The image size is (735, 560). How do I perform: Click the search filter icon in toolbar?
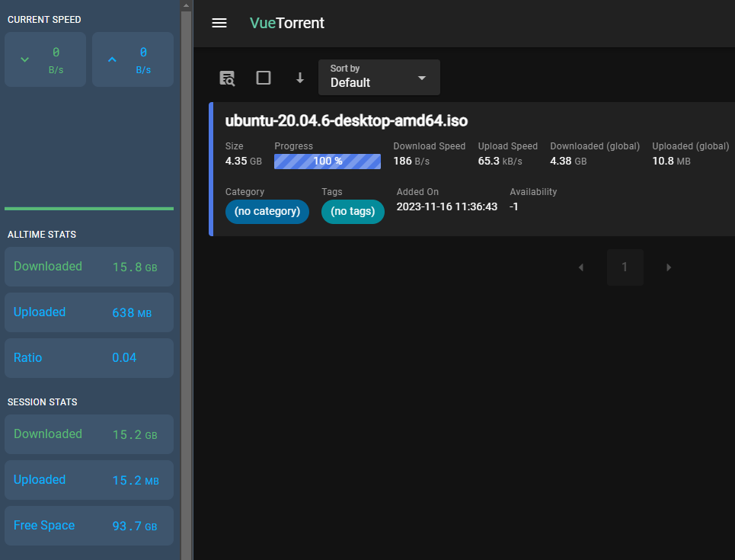pos(227,78)
